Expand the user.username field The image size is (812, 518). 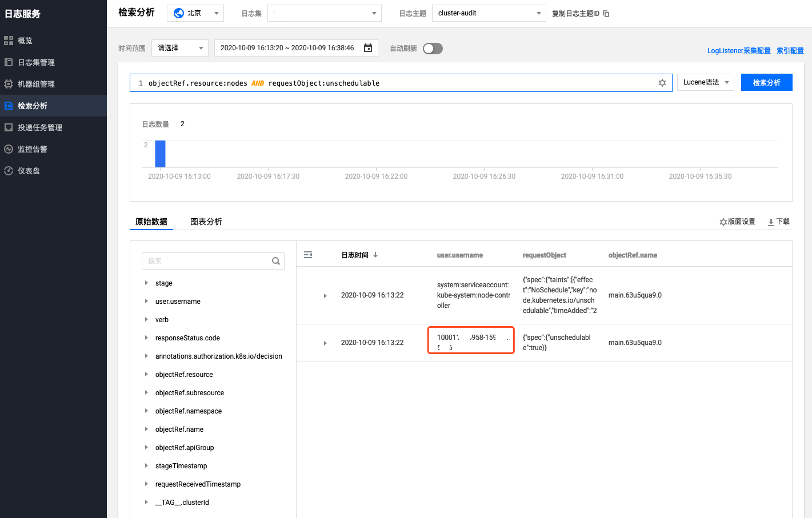147,301
